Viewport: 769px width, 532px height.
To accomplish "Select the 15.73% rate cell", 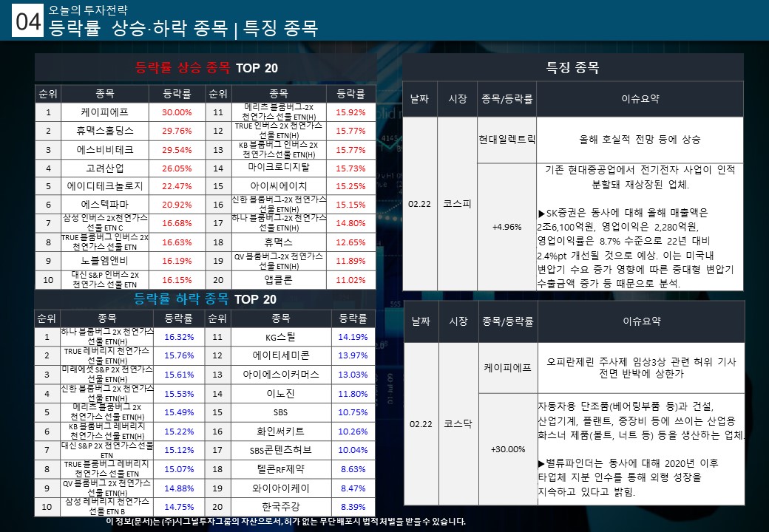I will click(x=350, y=168).
